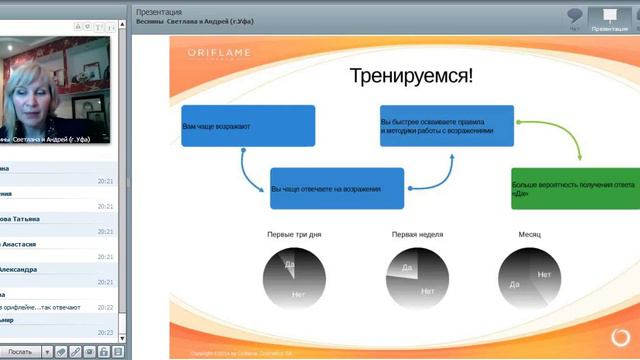This screenshot has width=640, height=360.
Task: Switch to the Презентация tab
Action: click(609, 19)
